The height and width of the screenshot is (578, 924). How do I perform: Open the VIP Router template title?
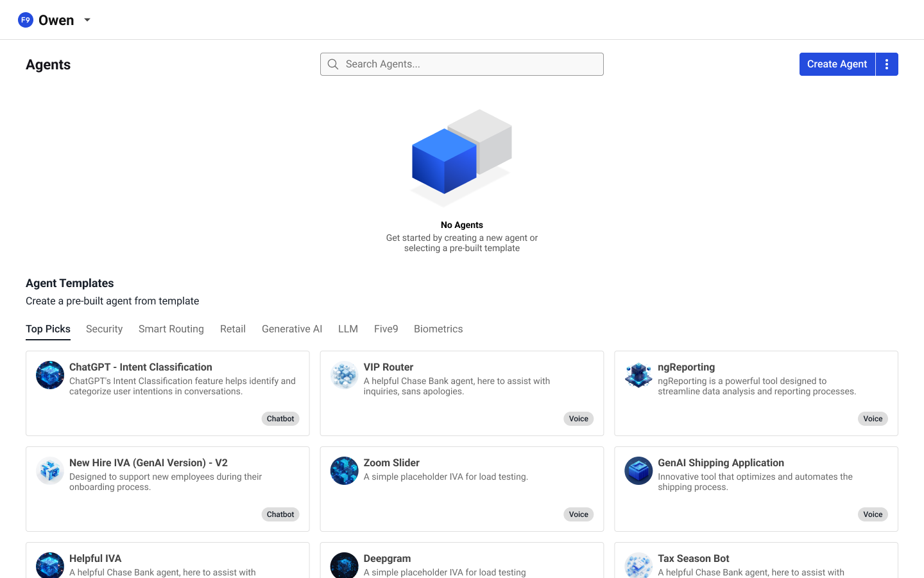coord(388,367)
